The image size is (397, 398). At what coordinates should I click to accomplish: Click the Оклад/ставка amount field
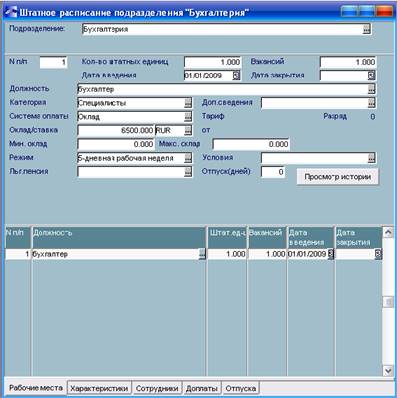coord(116,130)
